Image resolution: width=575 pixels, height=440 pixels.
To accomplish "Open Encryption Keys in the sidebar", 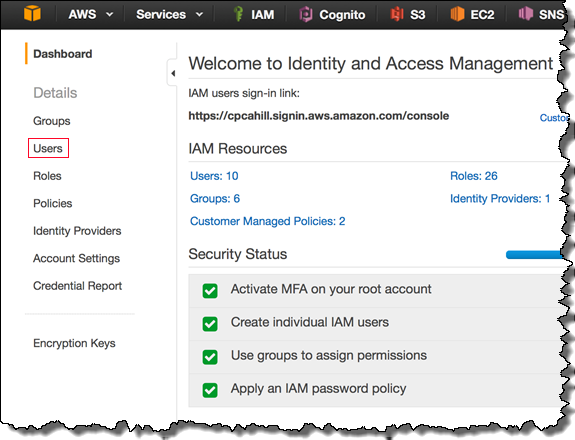I will pos(74,343).
